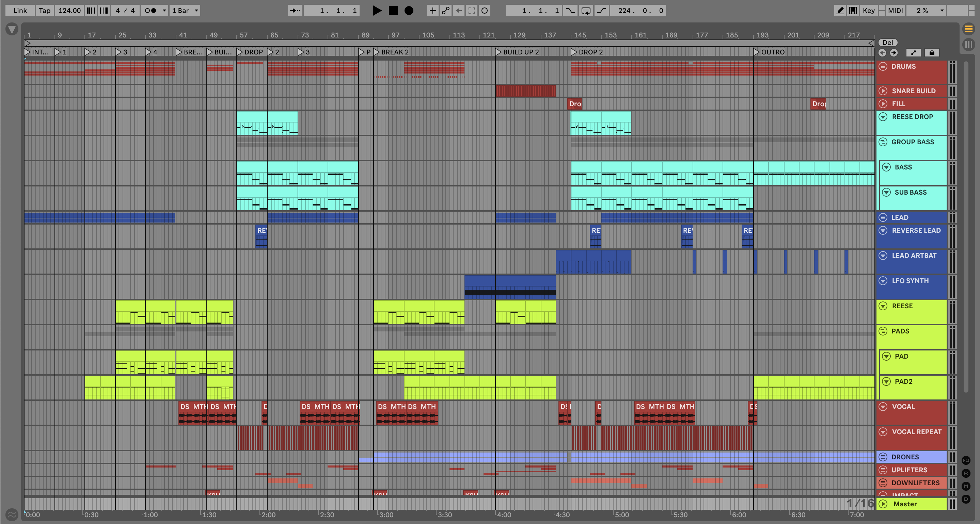Enable the computer MIDI keyboard icon
980x524 pixels.
coord(853,11)
